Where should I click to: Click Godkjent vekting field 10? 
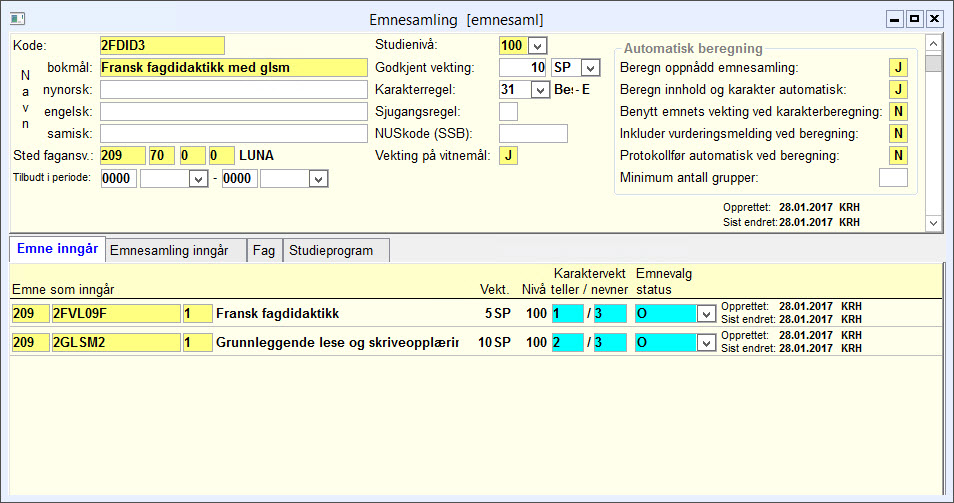coord(522,68)
